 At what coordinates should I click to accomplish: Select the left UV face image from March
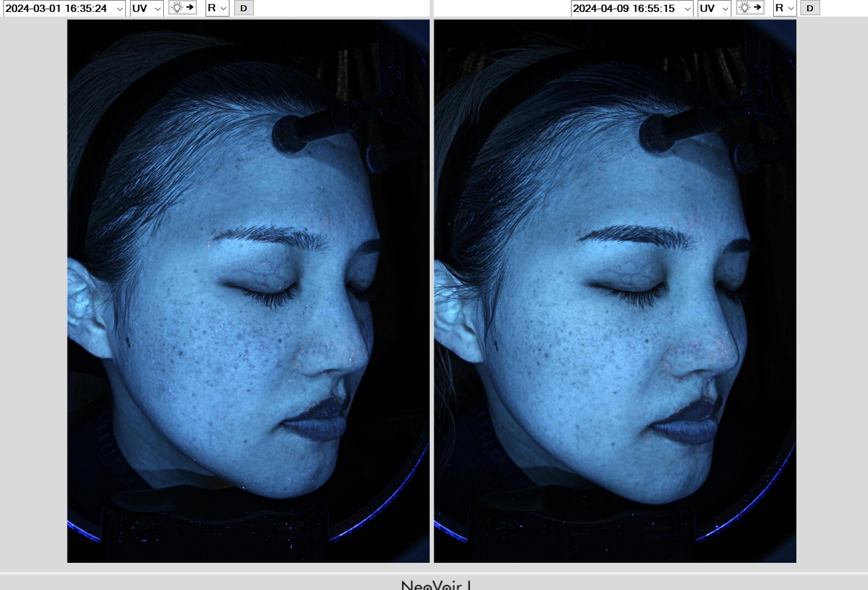248,291
